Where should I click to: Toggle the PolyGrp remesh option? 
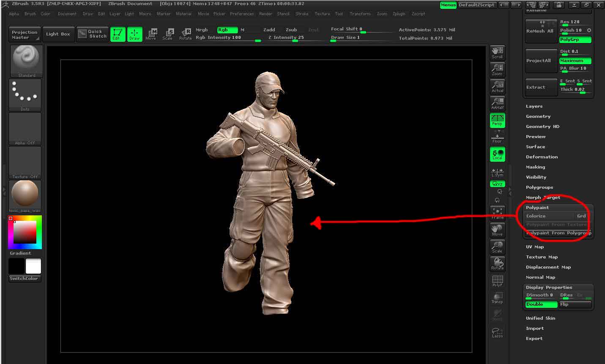(x=575, y=40)
